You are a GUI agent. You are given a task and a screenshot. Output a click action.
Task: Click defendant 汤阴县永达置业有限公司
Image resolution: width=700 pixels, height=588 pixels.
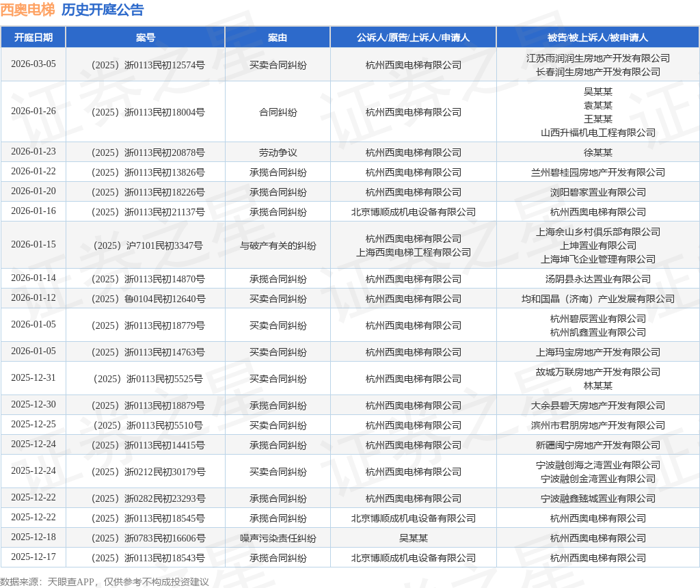coord(598,279)
